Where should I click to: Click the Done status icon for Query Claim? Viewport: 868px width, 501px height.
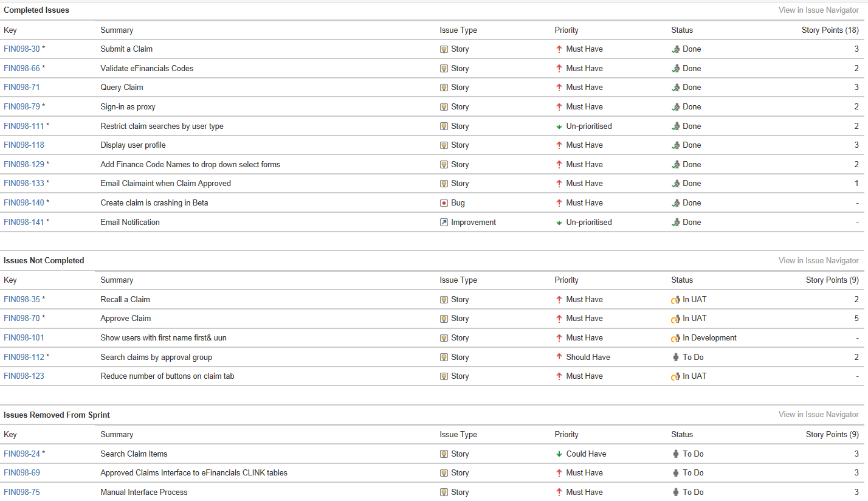tap(675, 88)
